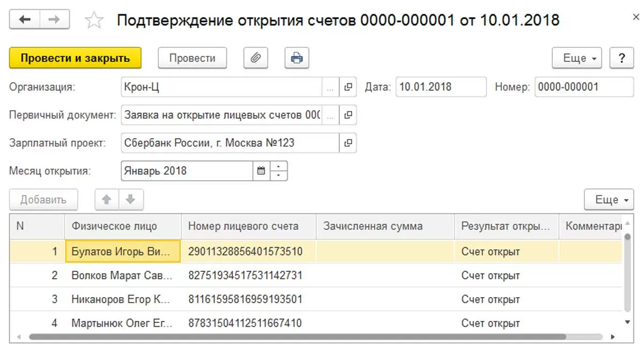Add document to favorites with star
This screenshot has width=644, height=345.
click(x=94, y=21)
